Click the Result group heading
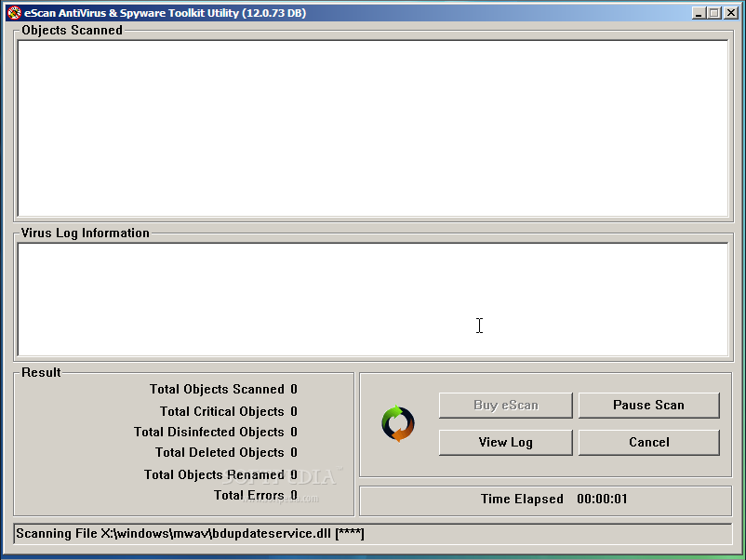746x560 pixels. [41, 372]
